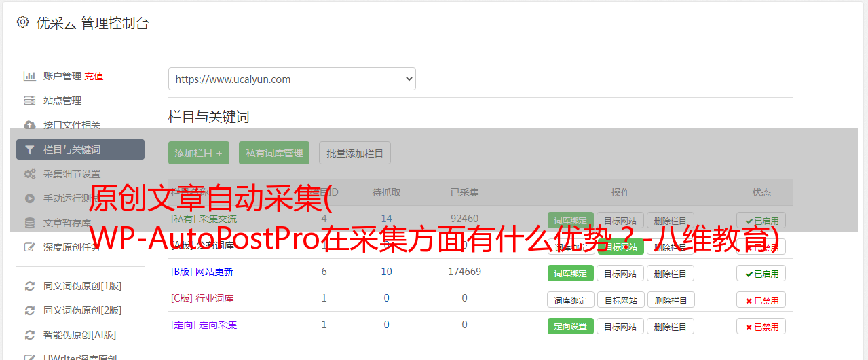Click 词库绑定 for the 采集交流 row
868x360 pixels.
click(x=571, y=220)
